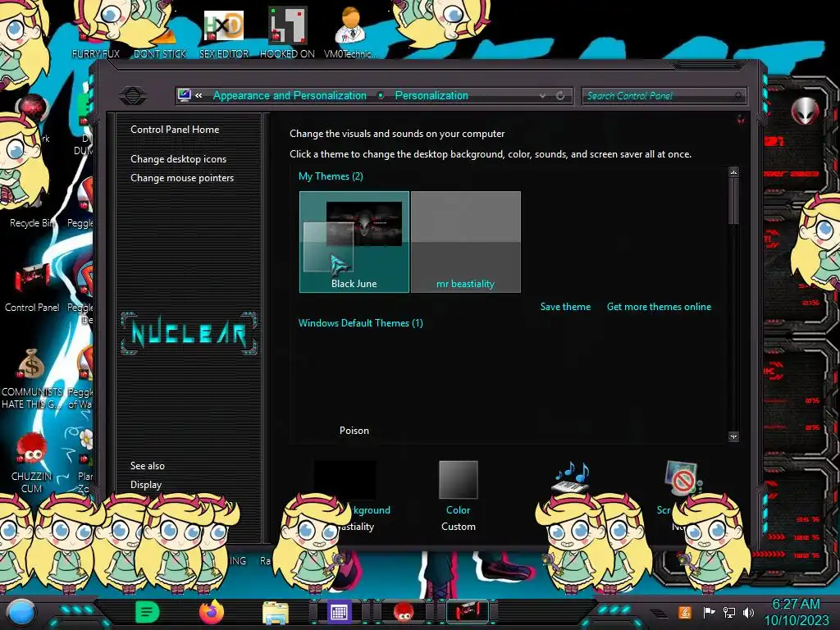The height and width of the screenshot is (630, 840).
Task: Open the small red help icon
Action: point(741,119)
